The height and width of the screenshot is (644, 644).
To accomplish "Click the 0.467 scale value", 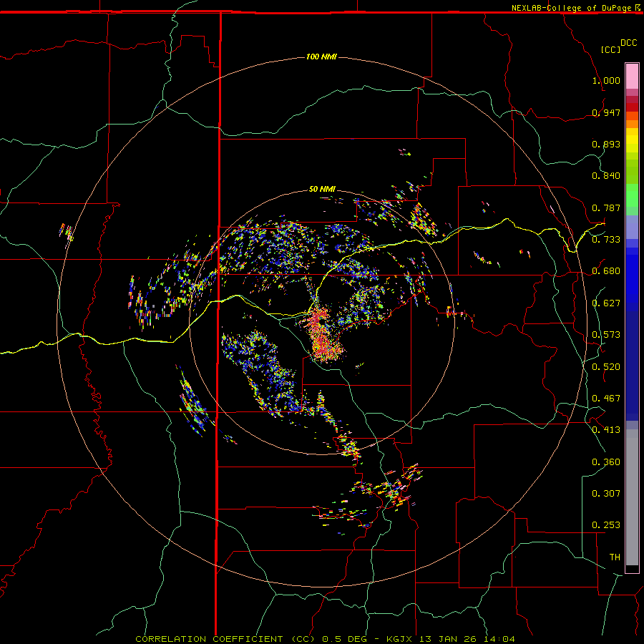I will pyautogui.click(x=606, y=399).
